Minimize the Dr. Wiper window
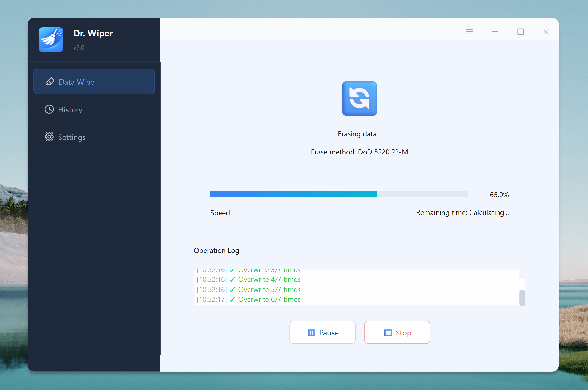The width and height of the screenshot is (588, 390). [495, 32]
